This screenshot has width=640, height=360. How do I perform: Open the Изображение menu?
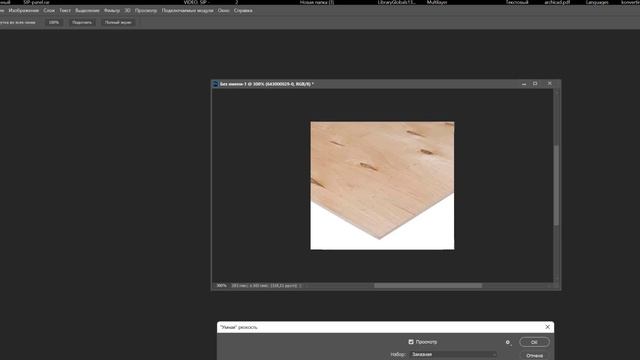(x=24, y=11)
